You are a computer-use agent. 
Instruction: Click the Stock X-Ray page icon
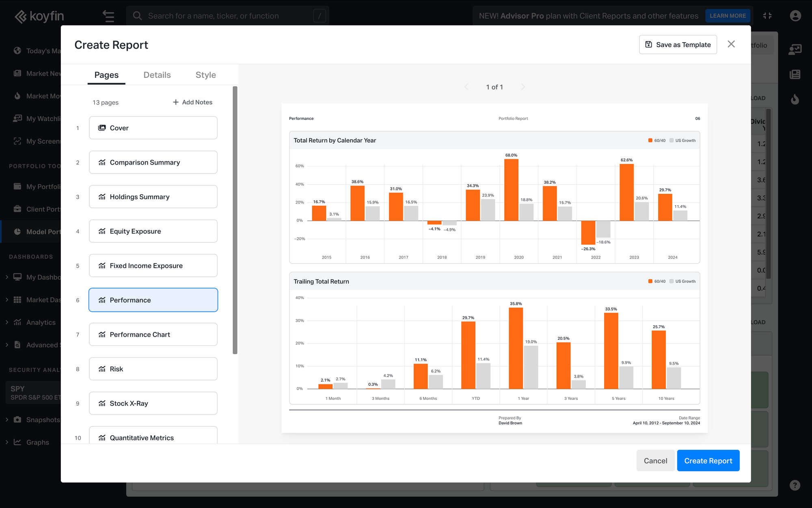tap(102, 403)
